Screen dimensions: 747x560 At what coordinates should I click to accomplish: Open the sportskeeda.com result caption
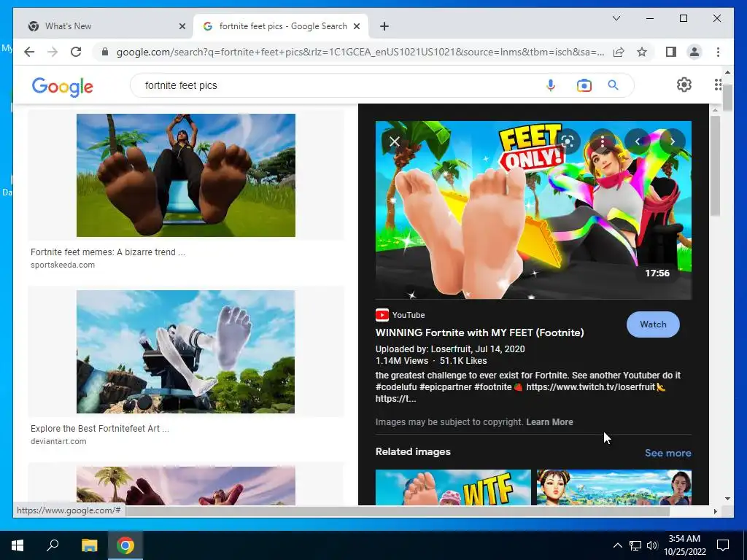63,265
